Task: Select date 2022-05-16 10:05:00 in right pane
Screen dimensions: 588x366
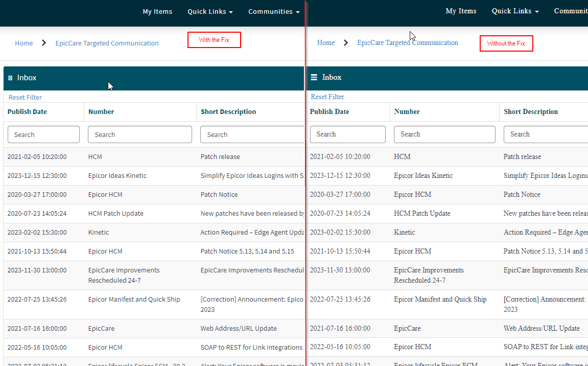Action: pos(340,347)
